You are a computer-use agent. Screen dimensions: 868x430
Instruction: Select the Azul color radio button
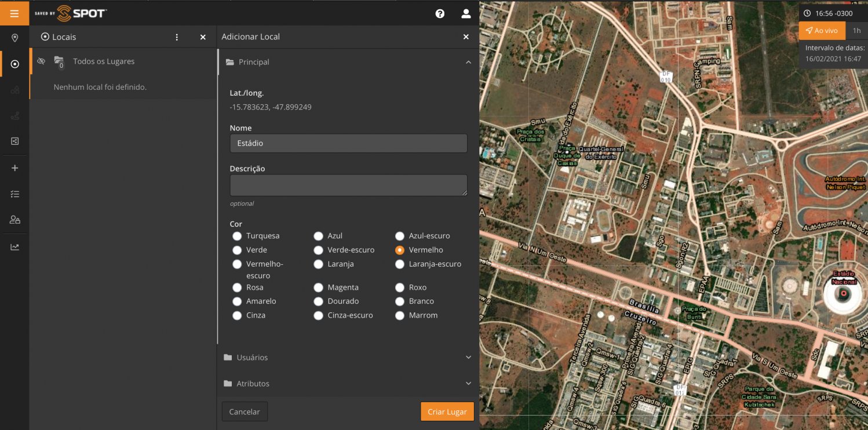[x=318, y=236]
